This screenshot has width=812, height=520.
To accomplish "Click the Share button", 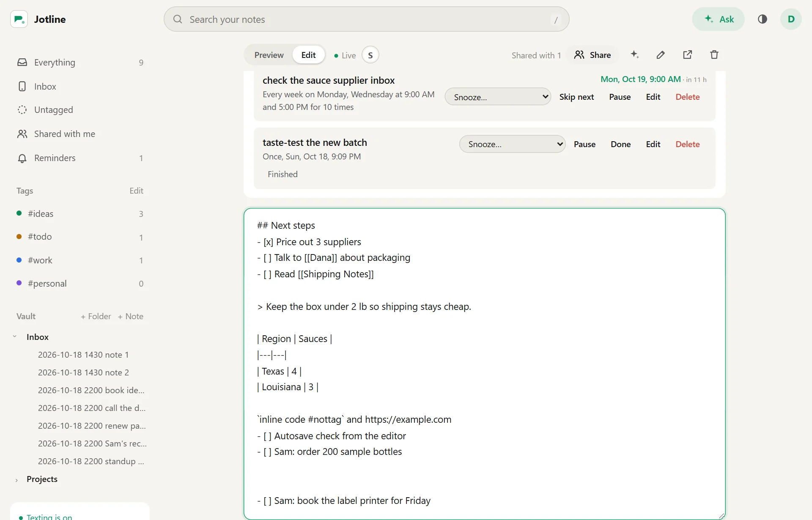I will 593,55.
